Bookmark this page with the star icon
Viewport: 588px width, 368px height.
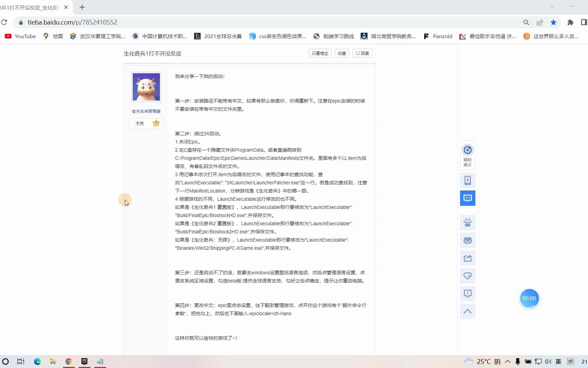[x=554, y=22]
